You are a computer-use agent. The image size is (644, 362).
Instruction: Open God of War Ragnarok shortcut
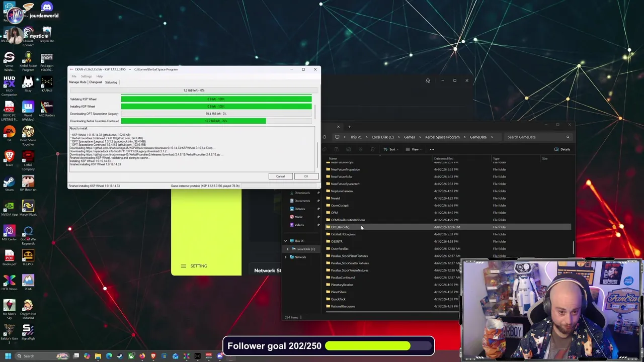click(x=28, y=235)
